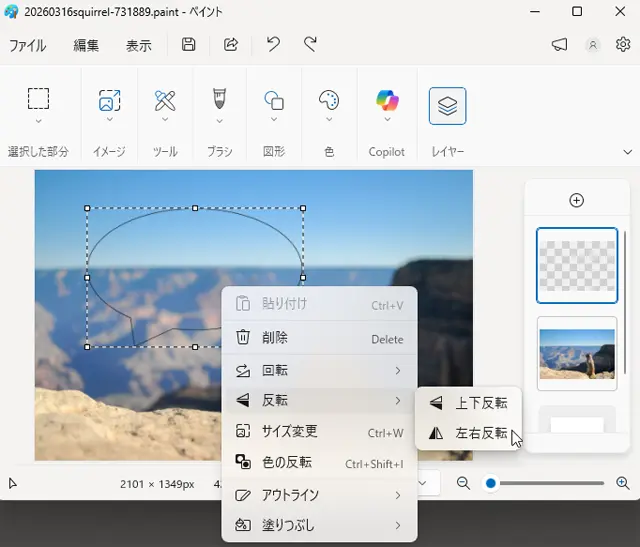Viewport: 640px width, 547px height.
Task: Toggle the Layers panel button
Action: [x=447, y=106]
